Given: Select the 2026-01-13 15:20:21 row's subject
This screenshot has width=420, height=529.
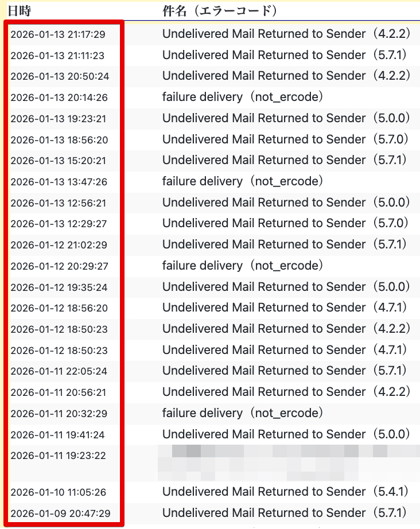Looking at the screenshot, I should [286, 160].
